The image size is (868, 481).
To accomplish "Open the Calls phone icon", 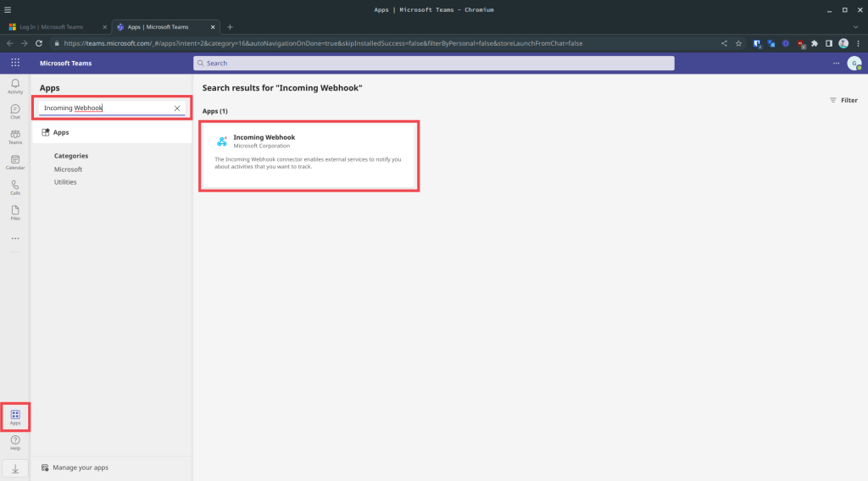I will (x=15, y=187).
